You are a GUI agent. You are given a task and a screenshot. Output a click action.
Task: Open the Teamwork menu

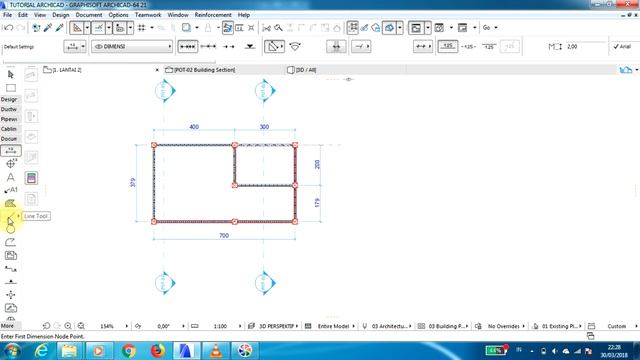point(148,15)
